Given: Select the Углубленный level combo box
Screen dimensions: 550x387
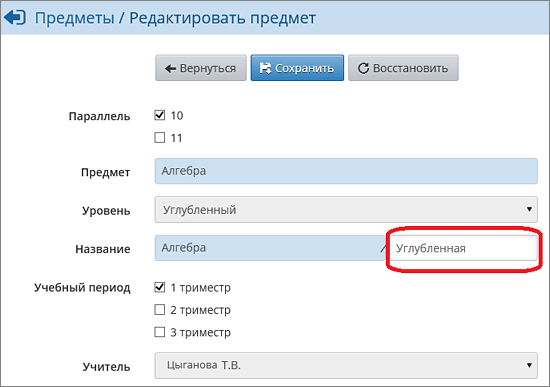Looking at the screenshot, I should [346, 209].
